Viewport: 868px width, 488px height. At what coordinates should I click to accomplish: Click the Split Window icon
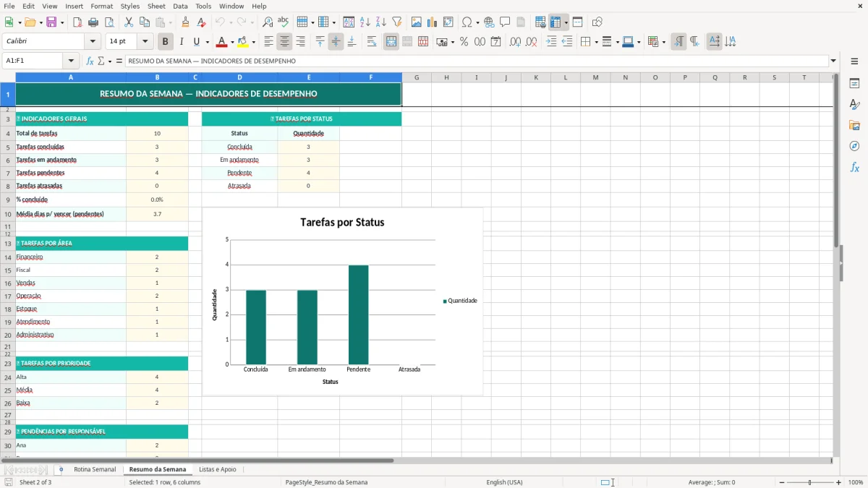(x=577, y=22)
